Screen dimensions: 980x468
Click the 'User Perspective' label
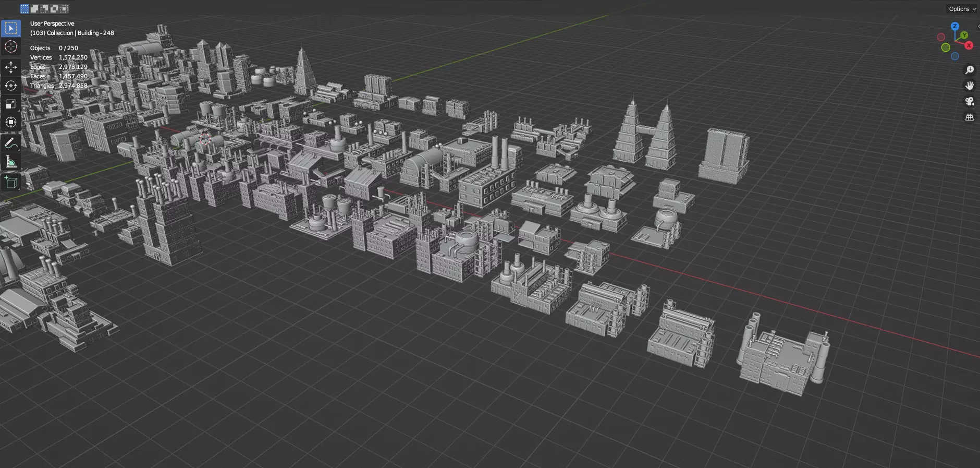[52, 23]
